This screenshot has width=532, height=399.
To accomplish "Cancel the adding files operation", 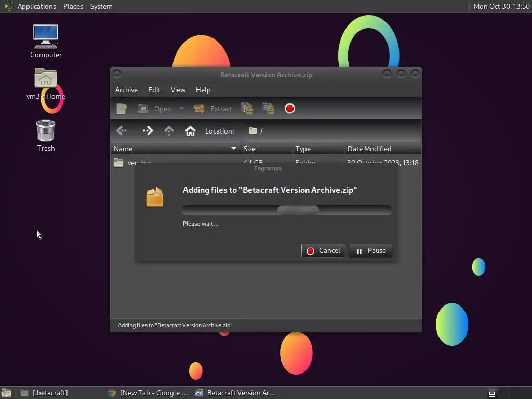I will point(323,251).
